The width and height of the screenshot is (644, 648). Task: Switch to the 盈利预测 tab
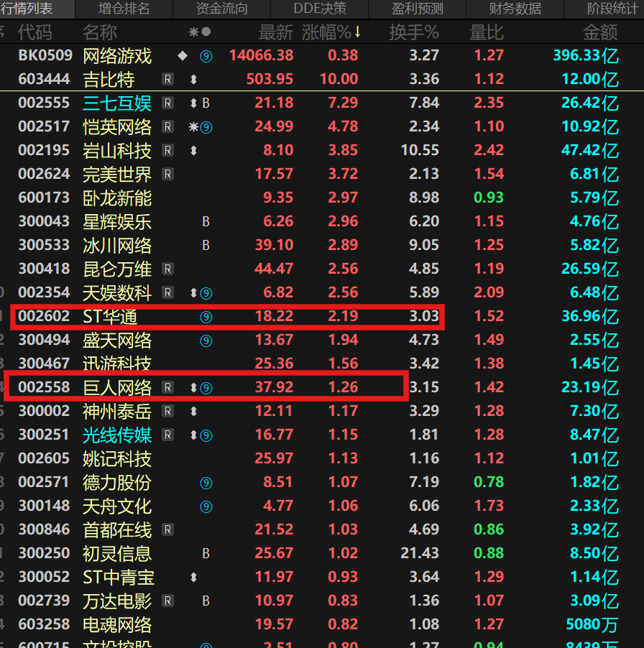point(417,9)
